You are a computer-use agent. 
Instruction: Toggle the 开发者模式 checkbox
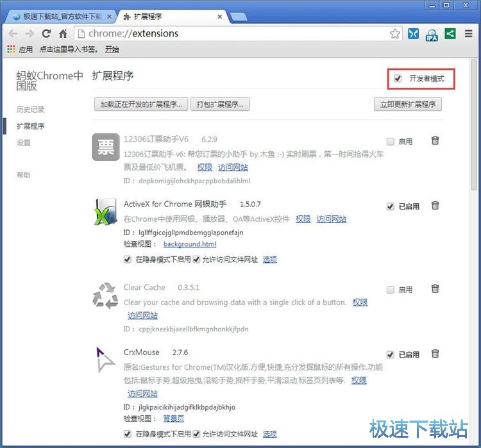tap(398, 78)
